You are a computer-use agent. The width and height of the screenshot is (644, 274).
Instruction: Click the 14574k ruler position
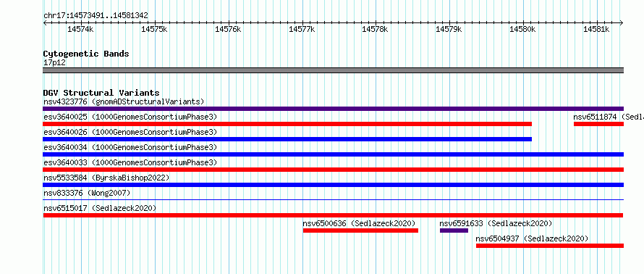pos(81,29)
